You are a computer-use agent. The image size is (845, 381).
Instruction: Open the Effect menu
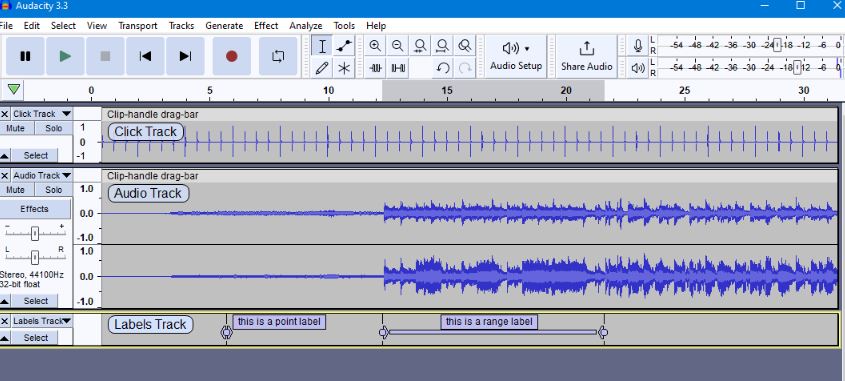(x=266, y=26)
